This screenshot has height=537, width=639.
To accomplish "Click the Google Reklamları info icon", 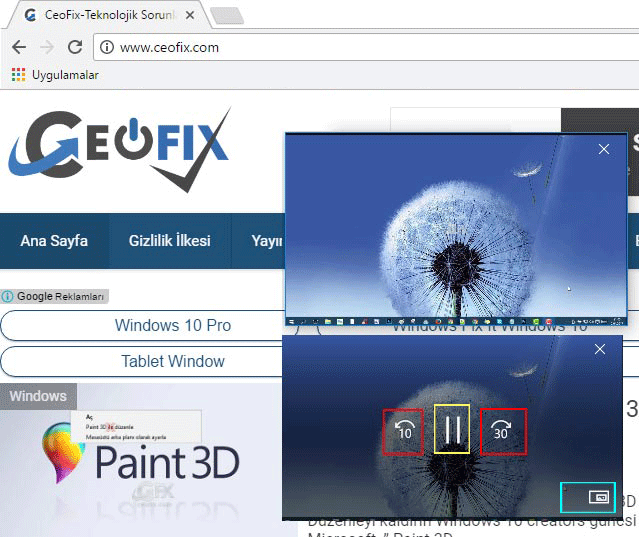I will 7,296.
